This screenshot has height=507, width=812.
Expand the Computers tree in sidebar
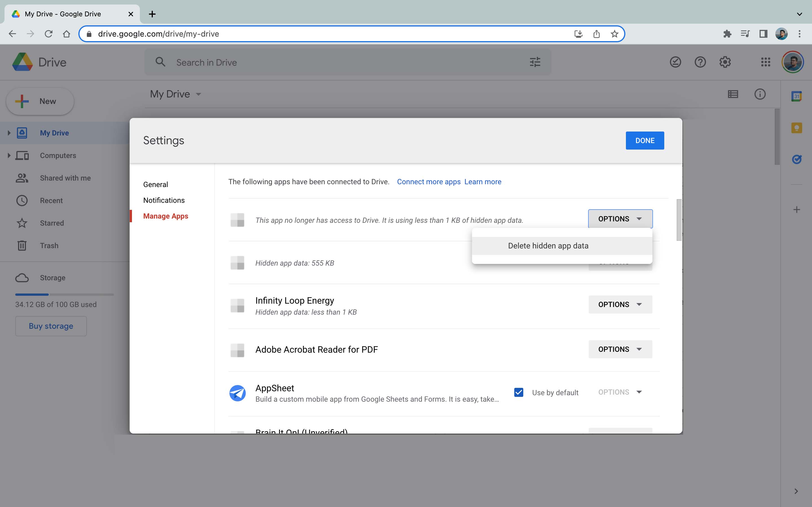pyautogui.click(x=9, y=155)
